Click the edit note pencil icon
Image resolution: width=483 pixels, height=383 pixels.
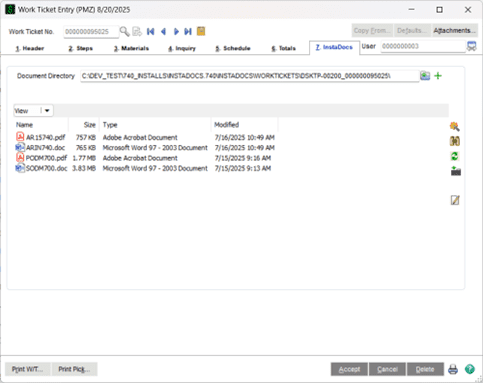[x=455, y=200]
